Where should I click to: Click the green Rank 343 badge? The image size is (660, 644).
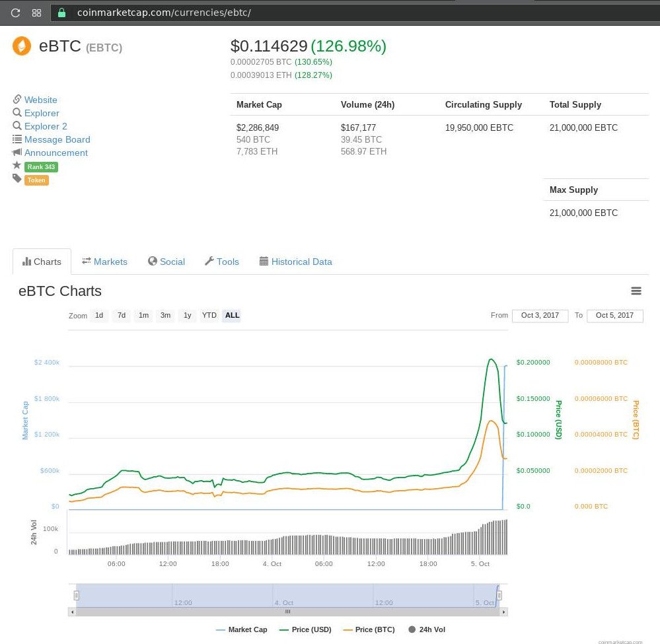[x=41, y=166]
